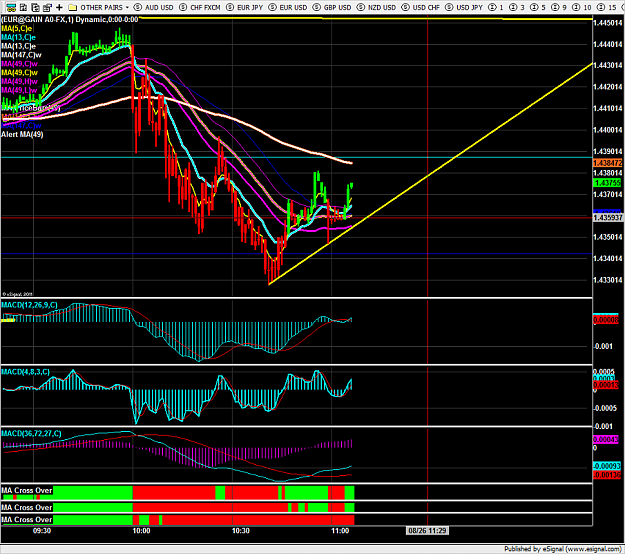Open the www.esignal.com published-by link
This screenshot has height=554, width=625.
tap(594, 549)
